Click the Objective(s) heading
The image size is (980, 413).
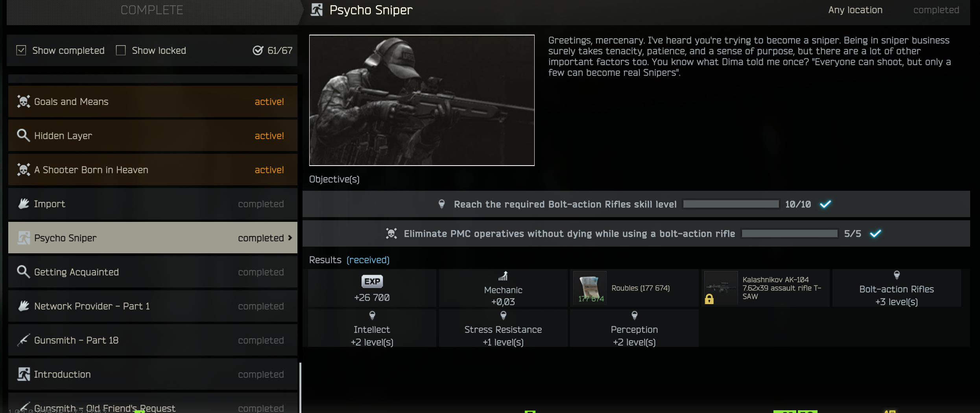tap(334, 179)
